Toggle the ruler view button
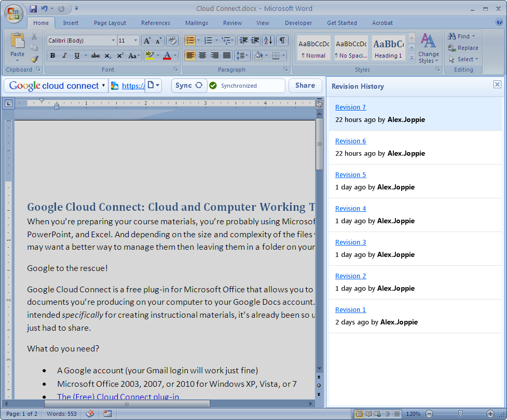Image resolution: width=507 pixels, height=420 pixels. coord(319,104)
